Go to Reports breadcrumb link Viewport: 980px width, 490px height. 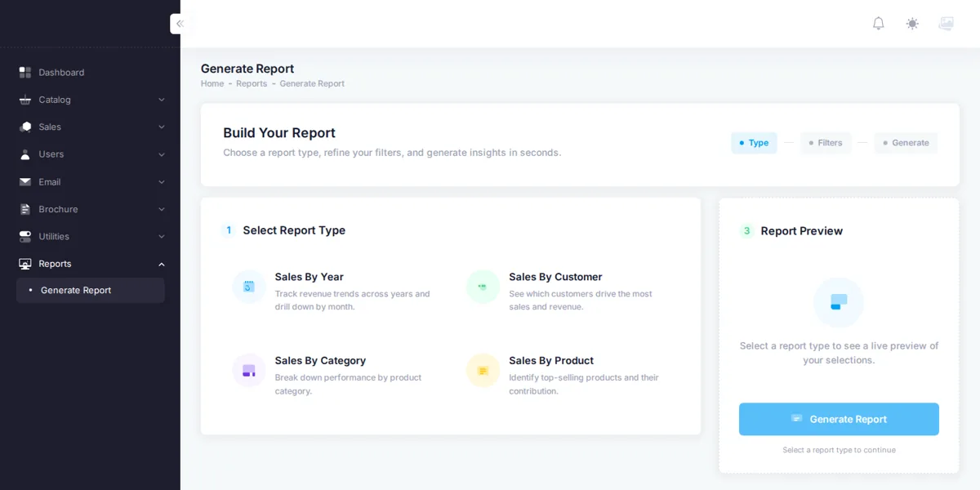pyautogui.click(x=252, y=83)
